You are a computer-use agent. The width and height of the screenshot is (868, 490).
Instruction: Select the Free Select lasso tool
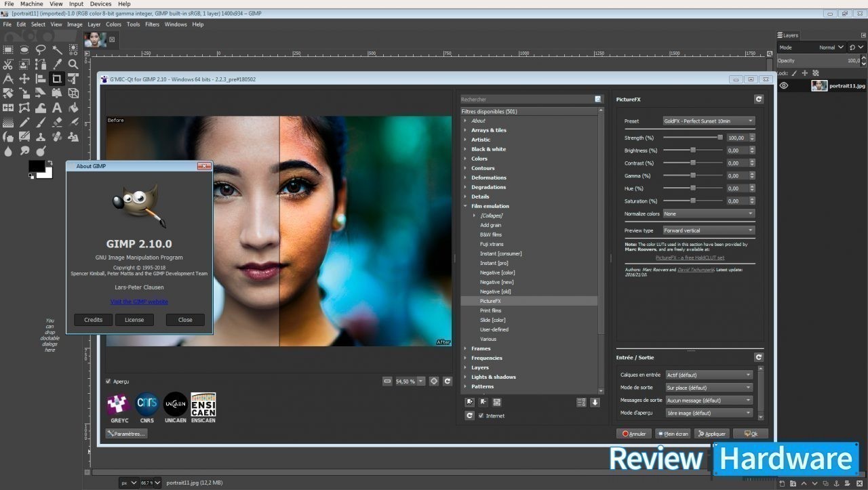pos(41,49)
